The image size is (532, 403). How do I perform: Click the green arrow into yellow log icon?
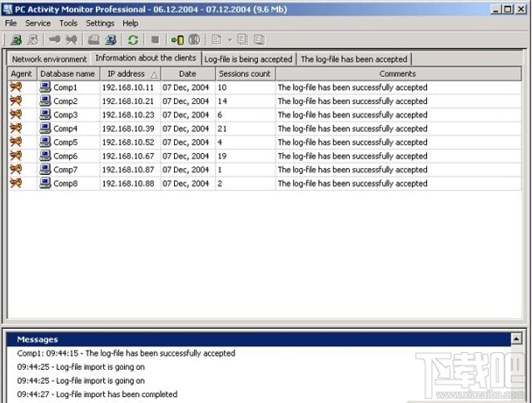[x=177, y=40]
